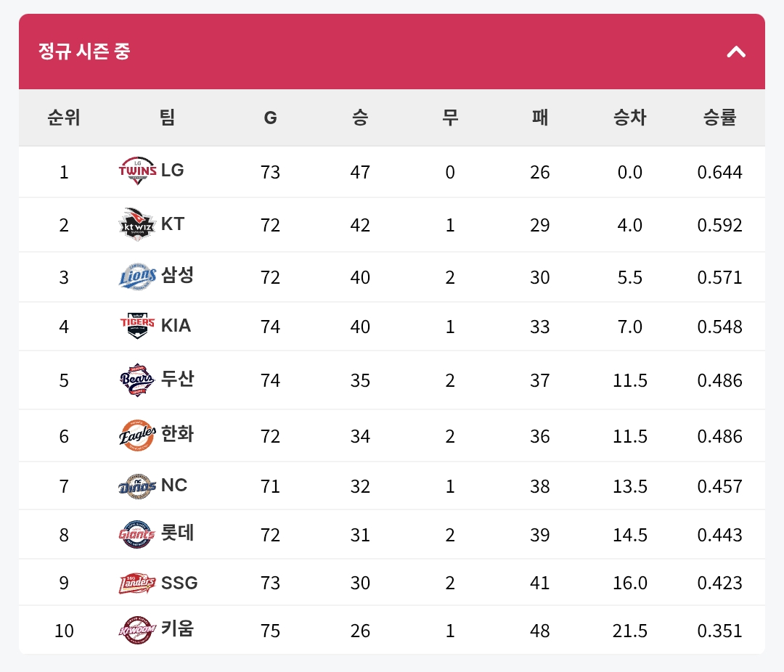This screenshot has width=784, height=672.
Task: Click the NC Dinos team logo
Action: (x=137, y=486)
